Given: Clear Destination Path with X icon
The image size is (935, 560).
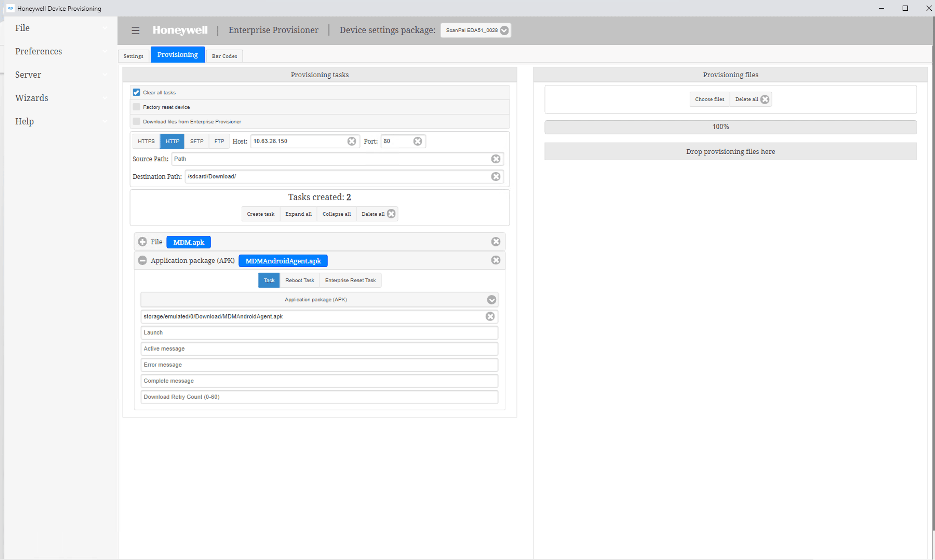Looking at the screenshot, I should tap(496, 177).
